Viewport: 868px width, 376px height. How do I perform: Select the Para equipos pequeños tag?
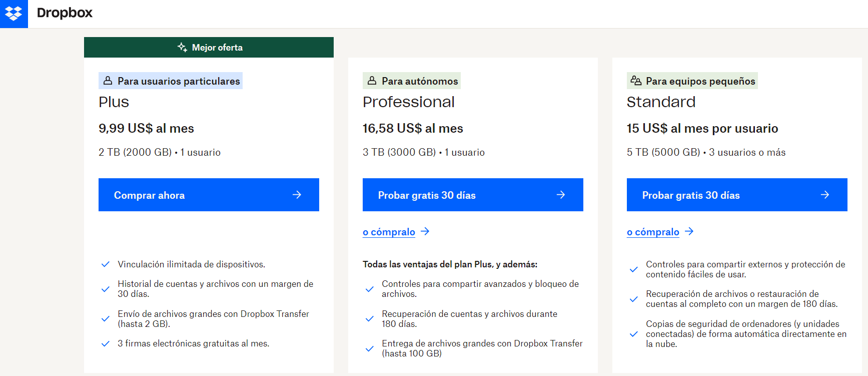click(692, 81)
